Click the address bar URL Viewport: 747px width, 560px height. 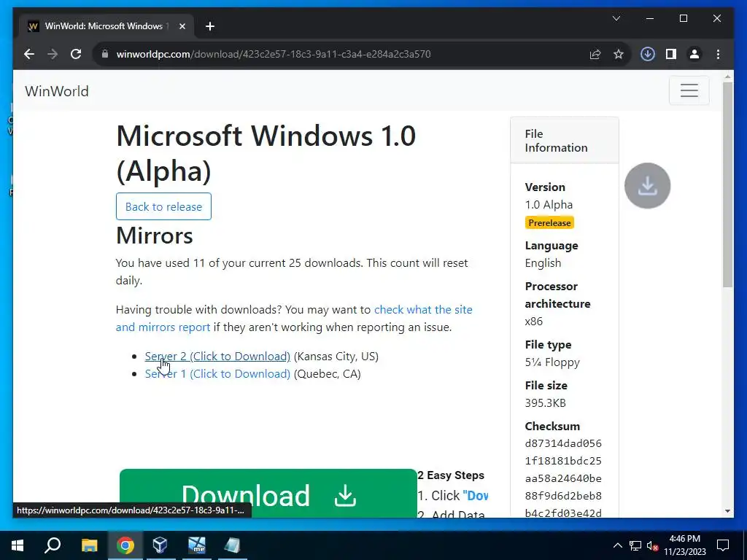[274, 54]
